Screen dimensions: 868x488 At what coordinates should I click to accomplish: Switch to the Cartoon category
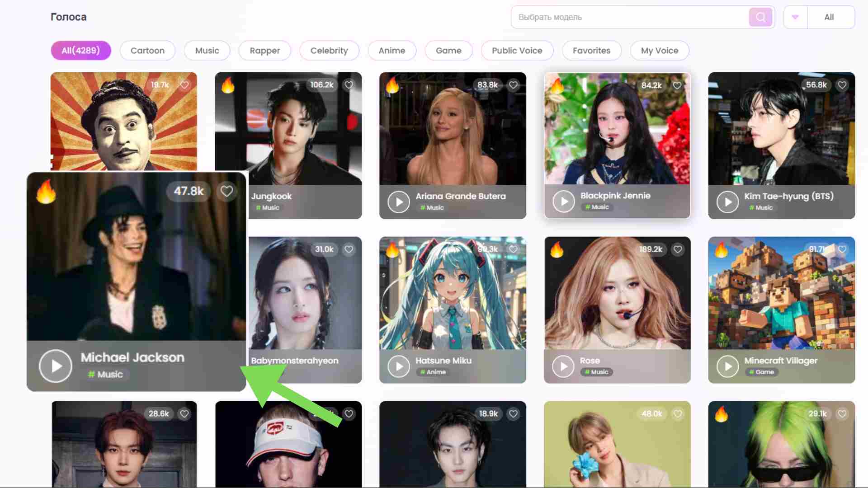147,51
